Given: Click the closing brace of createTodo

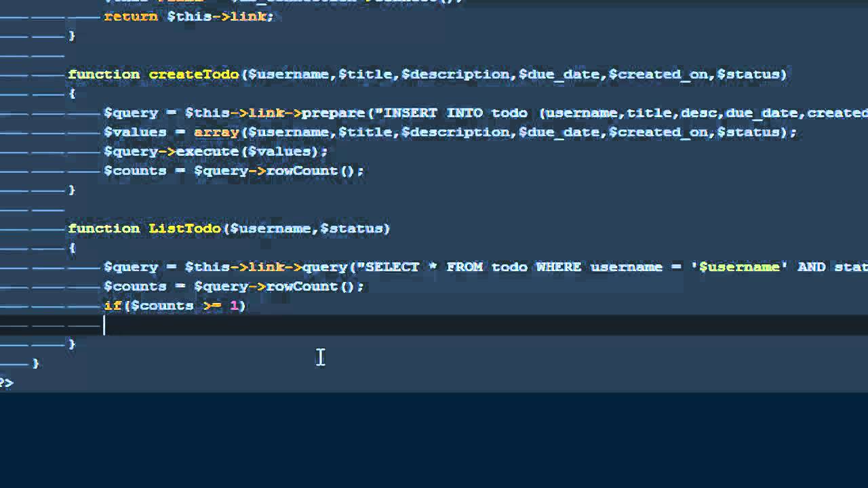Looking at the screenshot, I should pyautogui.click(x=72, y=190).
